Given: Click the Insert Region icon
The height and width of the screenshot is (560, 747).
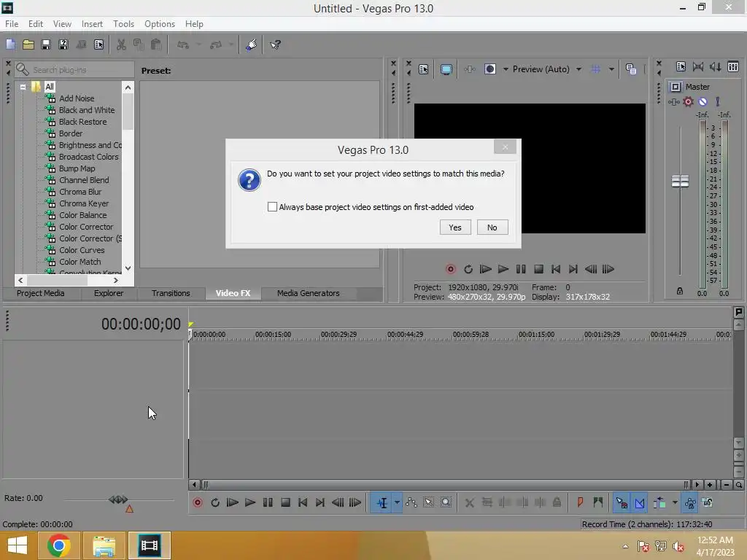Looking at the screenshot, I should tap(598, 502).
